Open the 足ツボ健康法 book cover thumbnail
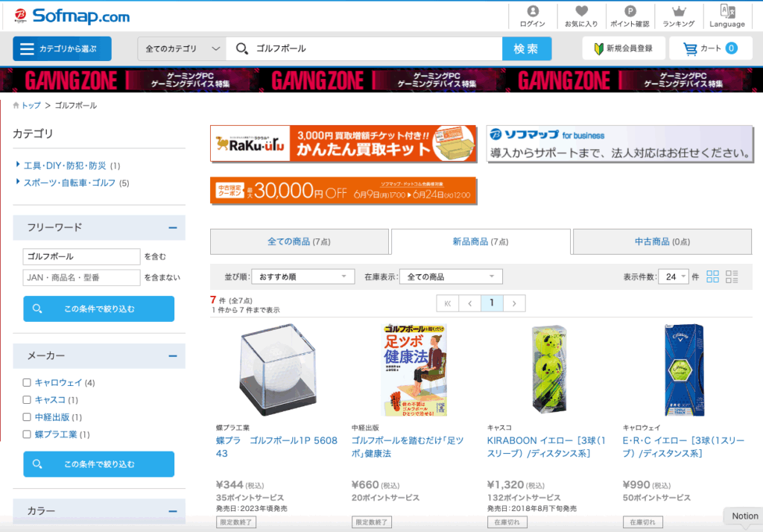 [414, 370]
